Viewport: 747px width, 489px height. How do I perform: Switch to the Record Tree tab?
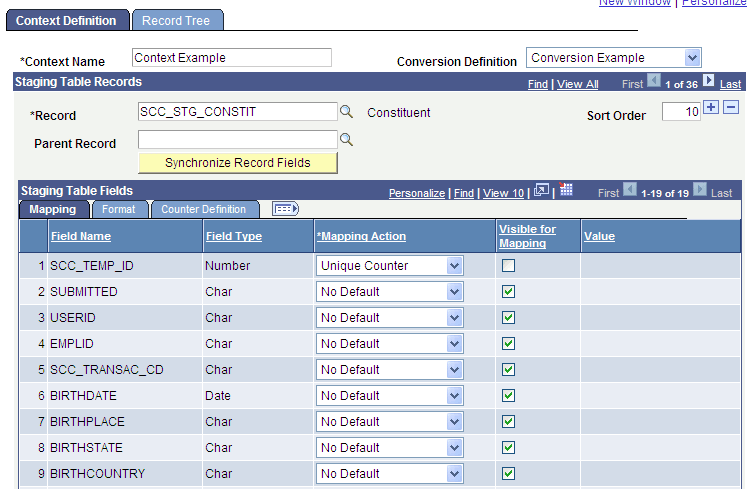tap(177, 20)
